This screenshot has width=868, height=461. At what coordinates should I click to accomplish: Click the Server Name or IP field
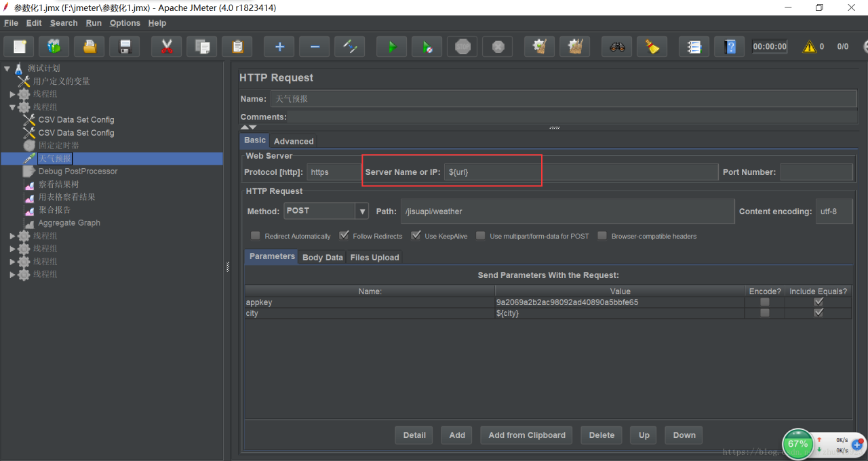tap(580, 172)
